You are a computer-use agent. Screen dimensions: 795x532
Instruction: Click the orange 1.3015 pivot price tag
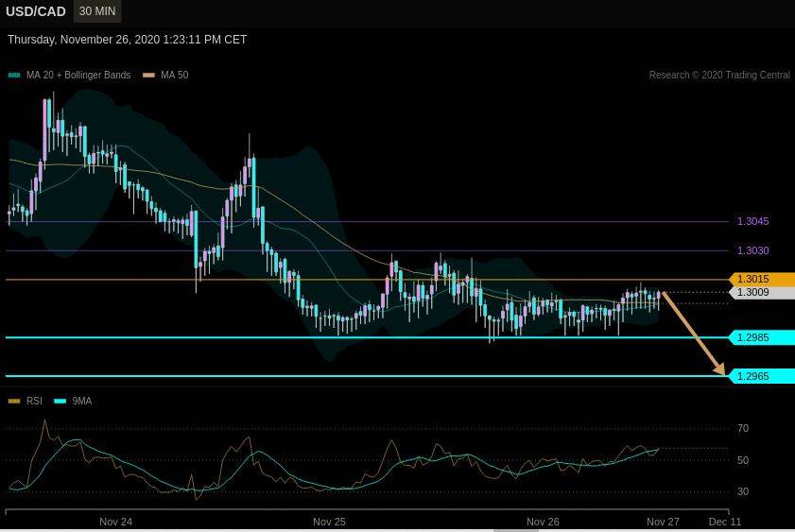click(x=762, y=279)
